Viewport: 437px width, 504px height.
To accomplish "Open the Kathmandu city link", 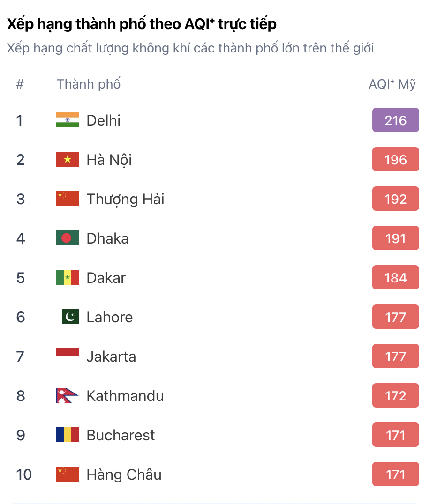I will click(125, 396).
